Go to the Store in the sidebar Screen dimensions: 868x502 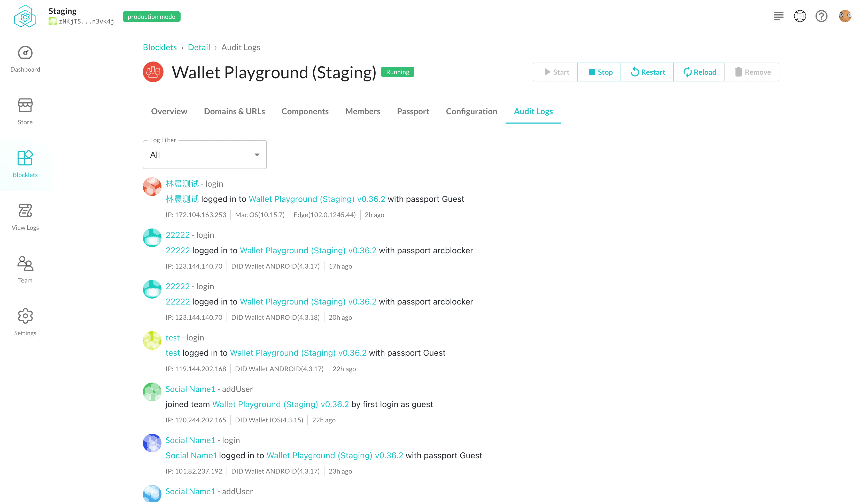[25, 106]
